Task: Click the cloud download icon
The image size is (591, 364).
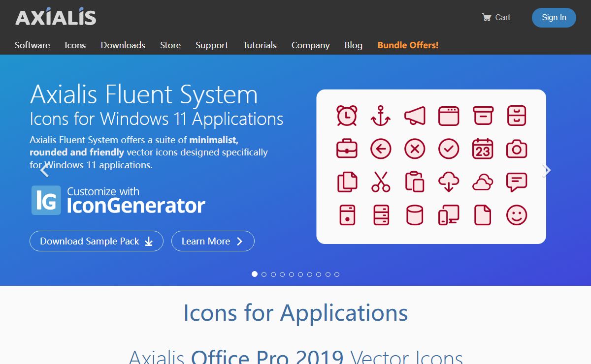Action: (x=449, y=182)
